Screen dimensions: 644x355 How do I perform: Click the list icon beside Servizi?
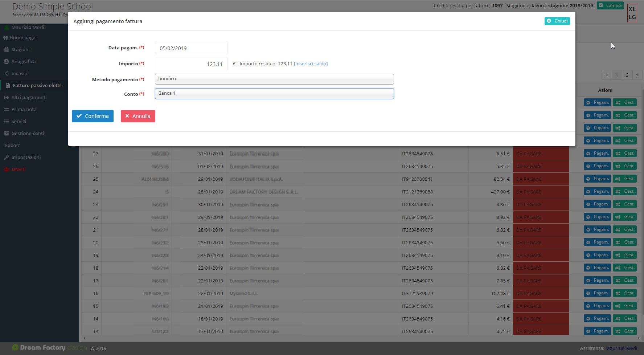[6, 121]
